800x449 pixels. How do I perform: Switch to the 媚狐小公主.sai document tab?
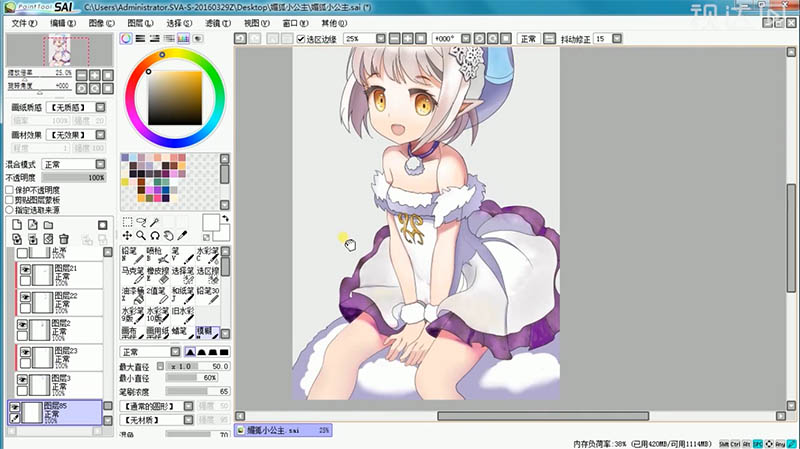pyautogui.click(x=284, y=430)
